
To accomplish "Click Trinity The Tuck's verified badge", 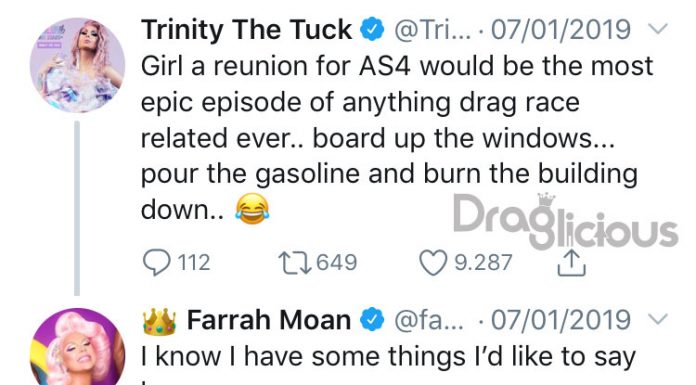I will click(x=372, y=29).
